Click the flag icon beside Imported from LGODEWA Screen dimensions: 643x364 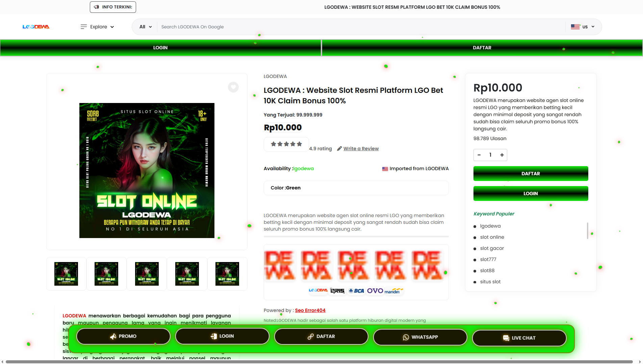point(385,169)
